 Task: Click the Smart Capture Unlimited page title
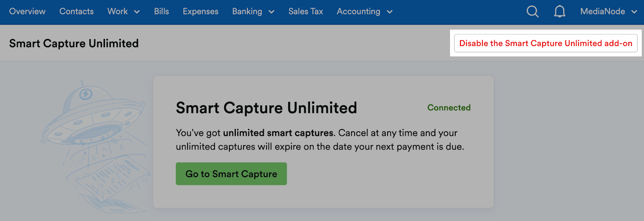pyautogui.click(x=74, y=44)
